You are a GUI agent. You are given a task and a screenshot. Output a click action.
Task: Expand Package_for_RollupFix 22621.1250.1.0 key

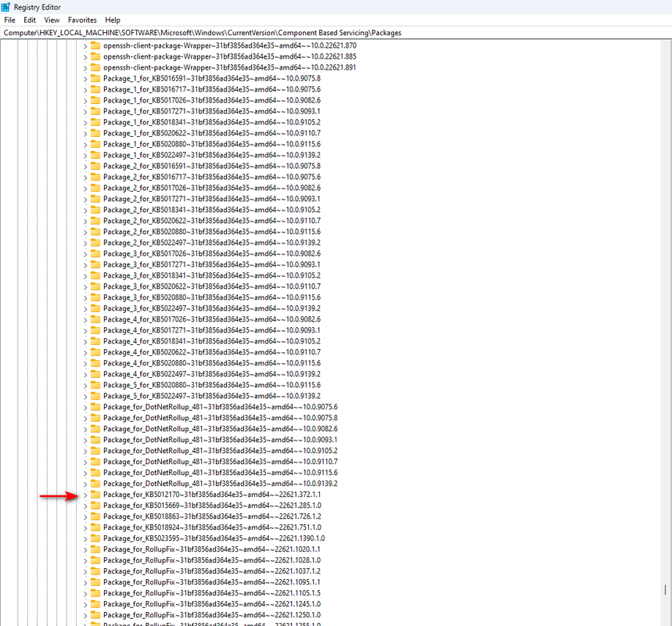(x=84, y=615)
